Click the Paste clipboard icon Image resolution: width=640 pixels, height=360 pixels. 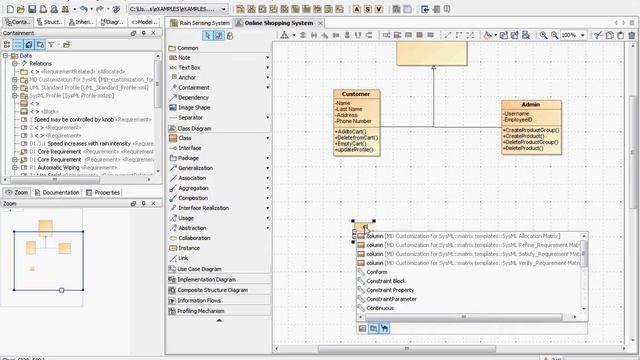620,35
